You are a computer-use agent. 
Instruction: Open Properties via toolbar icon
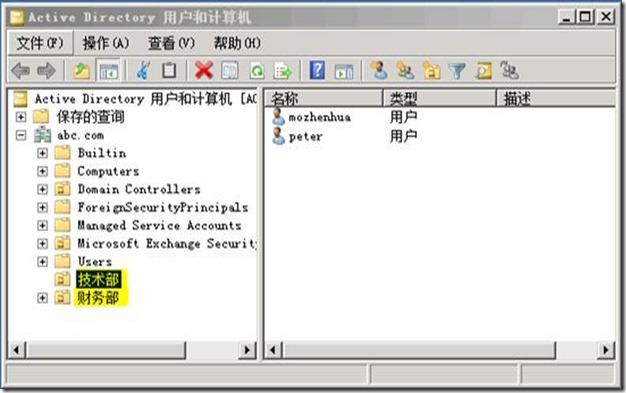(230, 71)
